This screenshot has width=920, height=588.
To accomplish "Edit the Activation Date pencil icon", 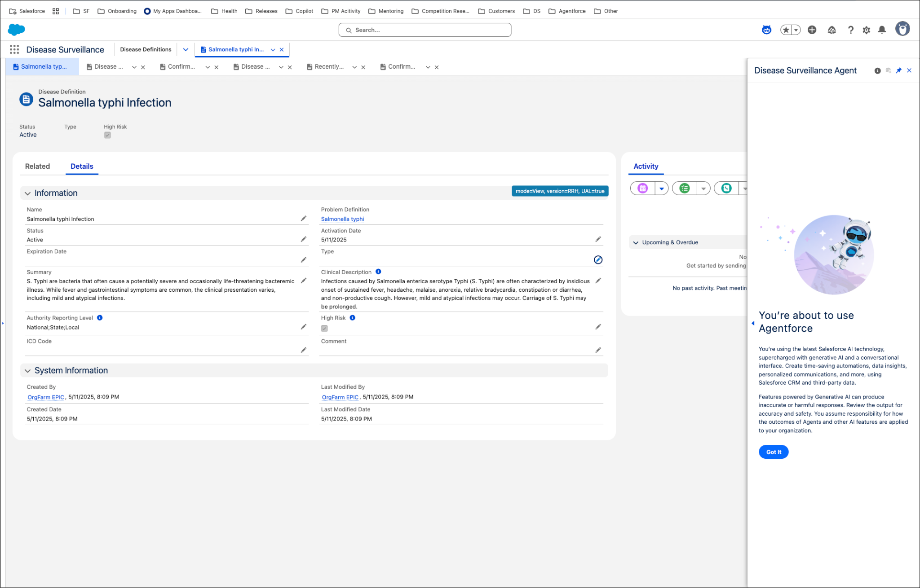I will coord(598,239).
